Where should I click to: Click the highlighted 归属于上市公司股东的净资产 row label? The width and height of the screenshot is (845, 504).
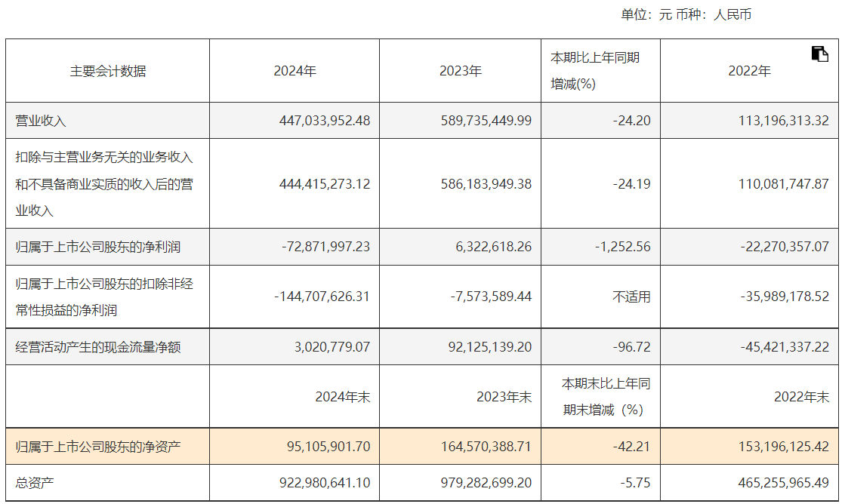(98, 447)
